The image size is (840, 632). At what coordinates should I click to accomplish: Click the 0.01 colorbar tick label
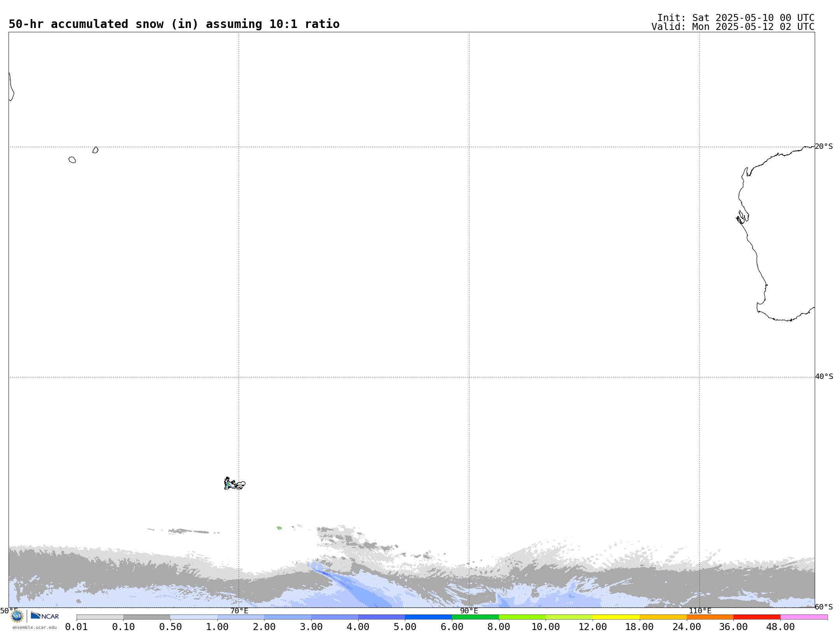(76, 627)
